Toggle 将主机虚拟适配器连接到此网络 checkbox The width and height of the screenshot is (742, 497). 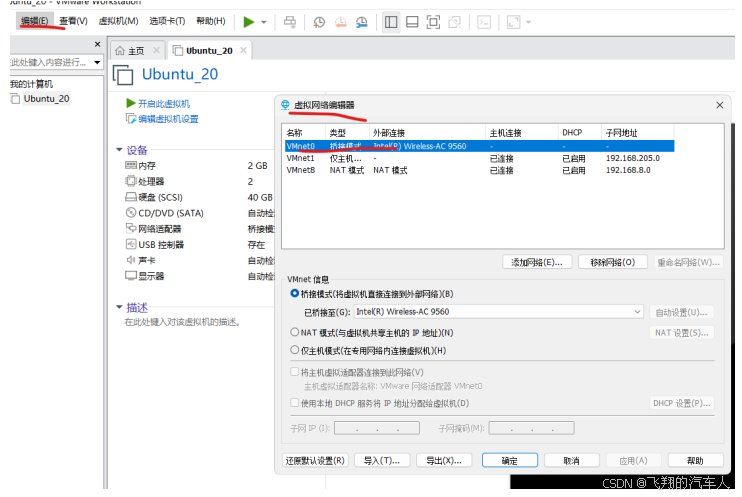click(294, 372)
